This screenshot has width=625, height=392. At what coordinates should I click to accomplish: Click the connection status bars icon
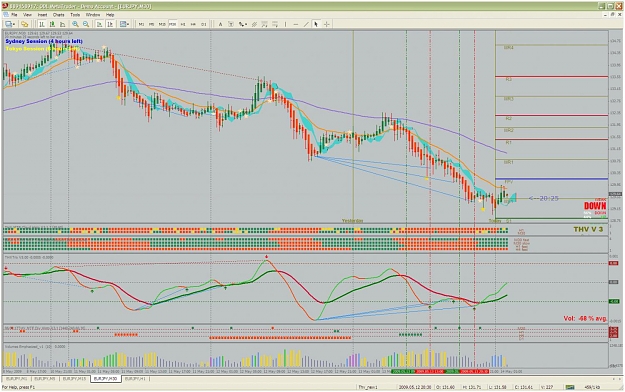point(570,387)
